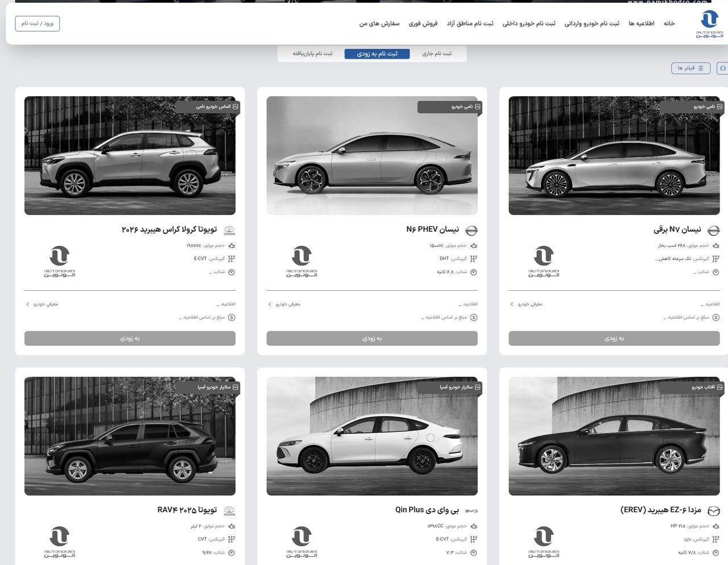The width and height of the screenshot is (728, 565).
Task: Click به زودی button on Corolla Cross card
Action: pos(130,339)
